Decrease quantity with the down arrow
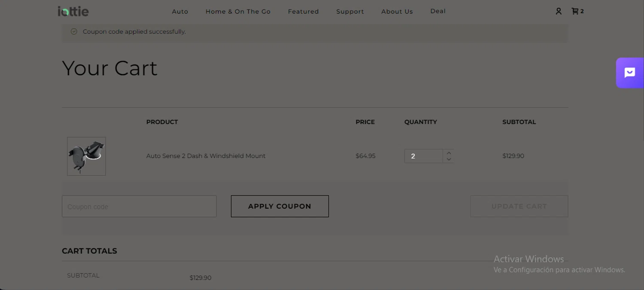Viewport: 644px width, 290px height. tap(449, 159)
